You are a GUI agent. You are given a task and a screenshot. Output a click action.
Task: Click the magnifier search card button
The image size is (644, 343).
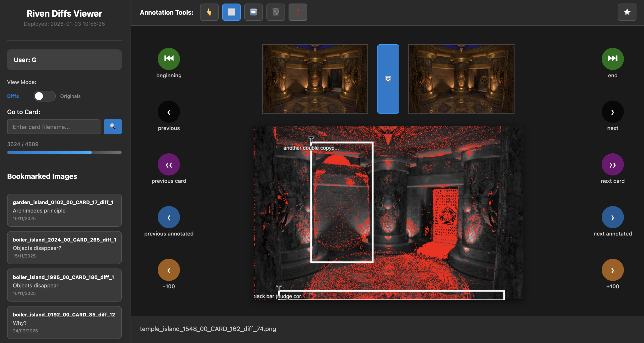(x=113, y=126)
